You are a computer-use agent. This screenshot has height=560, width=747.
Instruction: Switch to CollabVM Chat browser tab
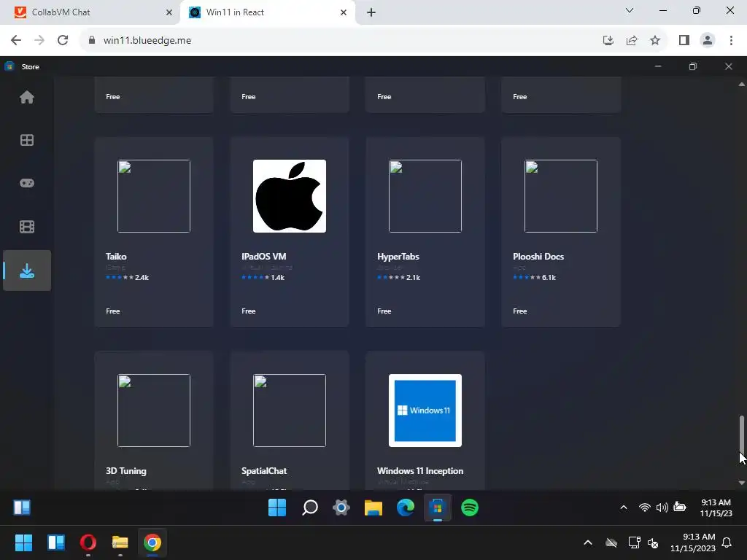pos(90,12)
